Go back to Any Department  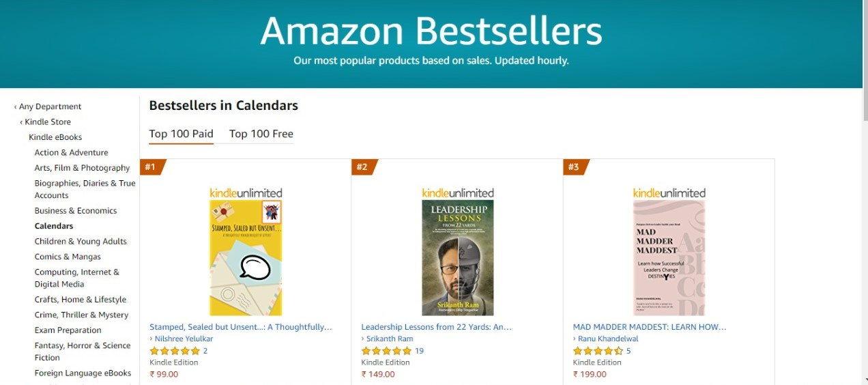pyautogui.click(x=50, y=106)
